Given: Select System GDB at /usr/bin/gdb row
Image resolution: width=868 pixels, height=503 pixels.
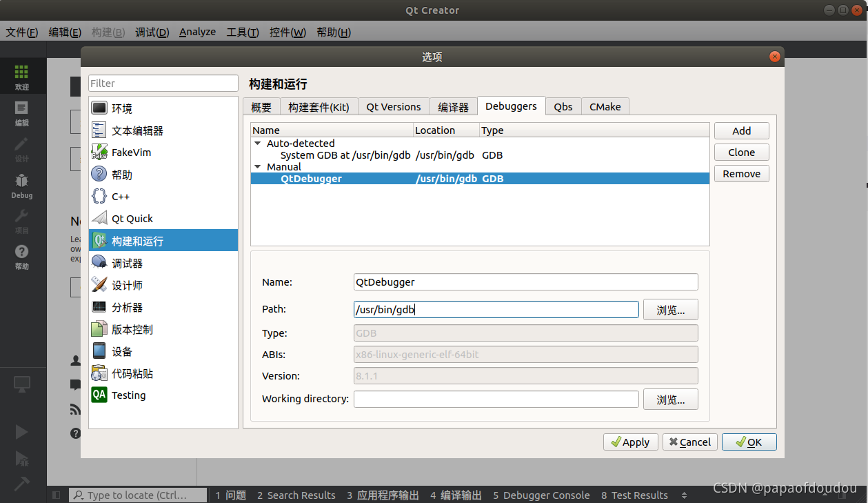Looking at the screenshot, I should (480, 155).
